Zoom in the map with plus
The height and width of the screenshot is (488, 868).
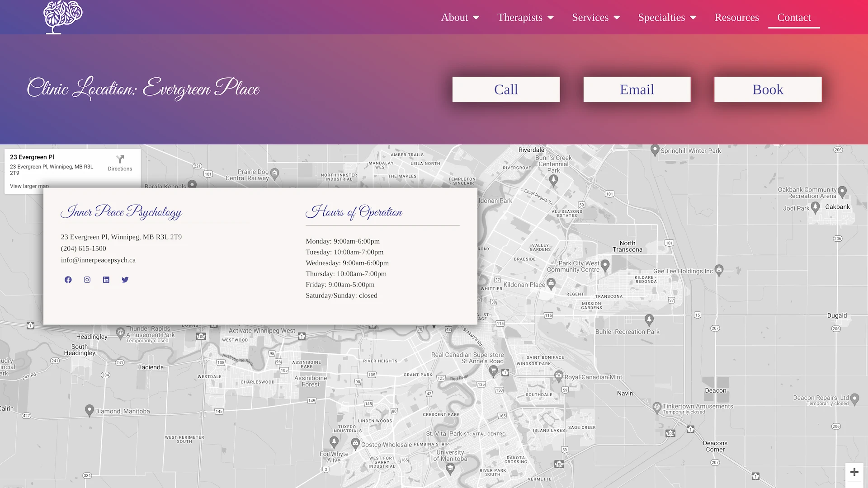854,472
